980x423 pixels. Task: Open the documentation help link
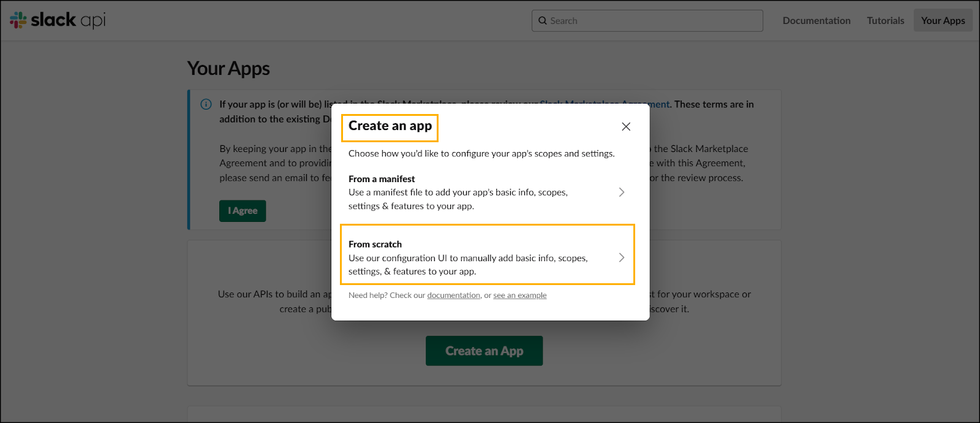454,295
